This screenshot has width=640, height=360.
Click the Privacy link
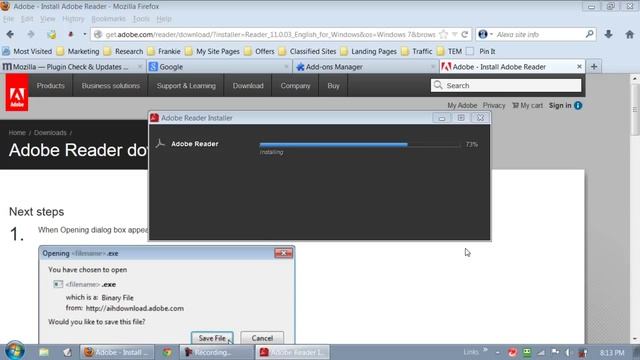494,105
